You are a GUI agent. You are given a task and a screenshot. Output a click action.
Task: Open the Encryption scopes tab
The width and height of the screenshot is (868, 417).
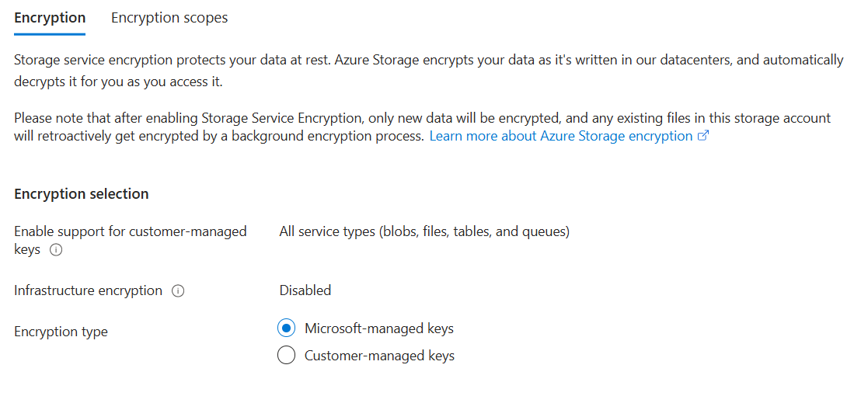pyautogui.click(x=169, y=18)
